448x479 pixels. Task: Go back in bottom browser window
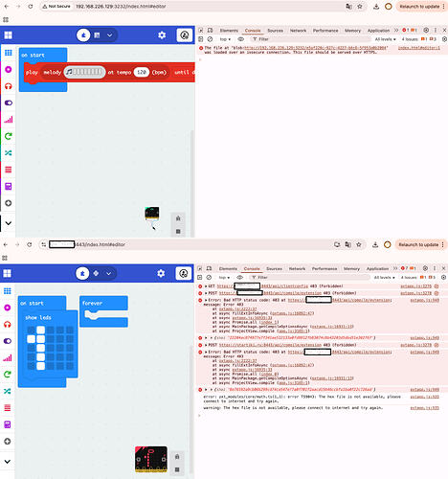pyautogui.click(x=6, y=244)
